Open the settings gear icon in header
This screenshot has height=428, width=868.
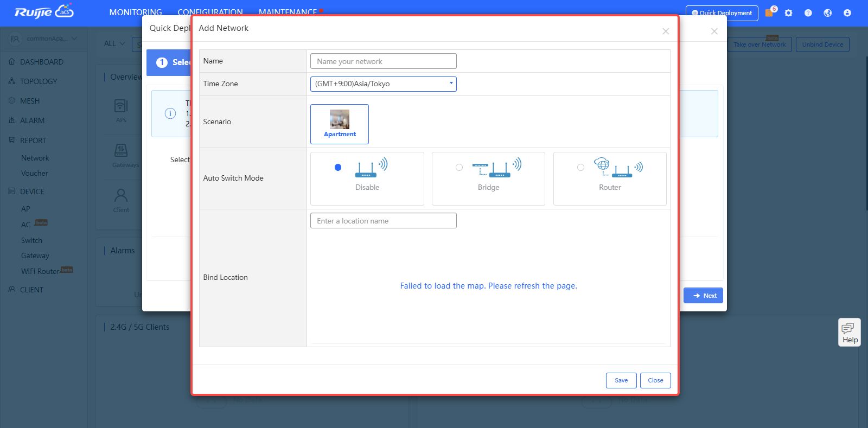coord(789,13)
